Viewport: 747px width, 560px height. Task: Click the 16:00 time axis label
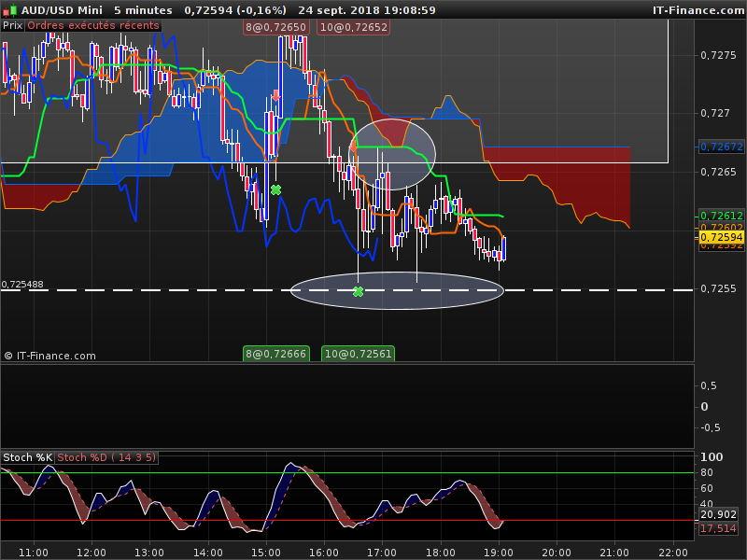324,553
